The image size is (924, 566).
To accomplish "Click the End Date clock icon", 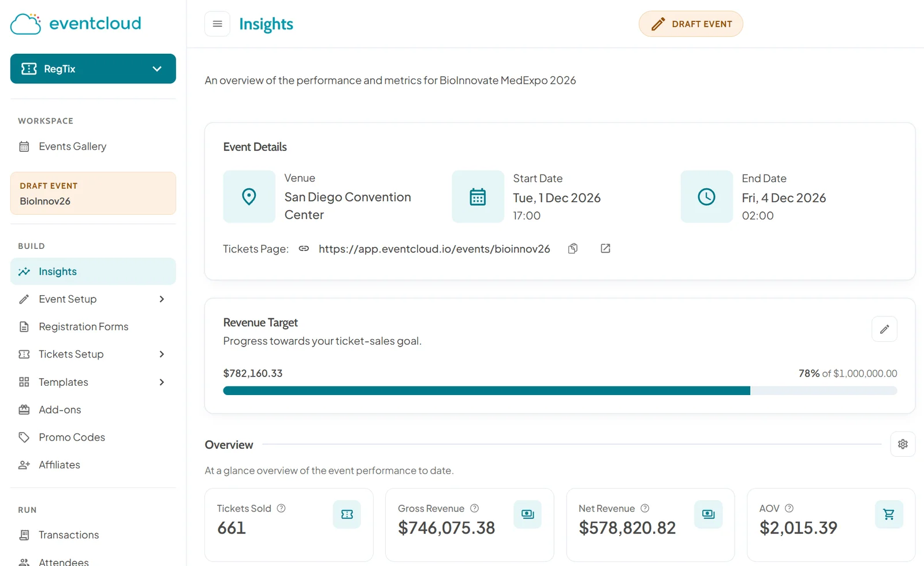I will pyautogui.click(x=706, y=196).
